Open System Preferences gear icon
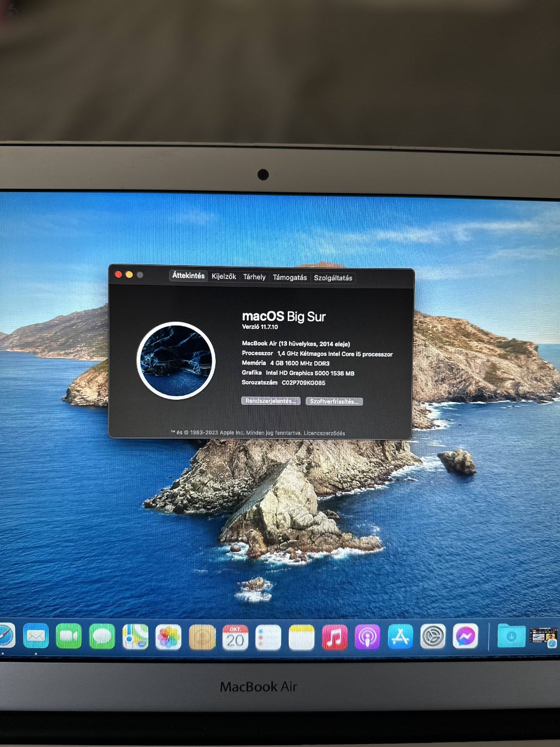The height and width of the screenshot is (747, 560). pyautogui.click(x=433, y=636)
